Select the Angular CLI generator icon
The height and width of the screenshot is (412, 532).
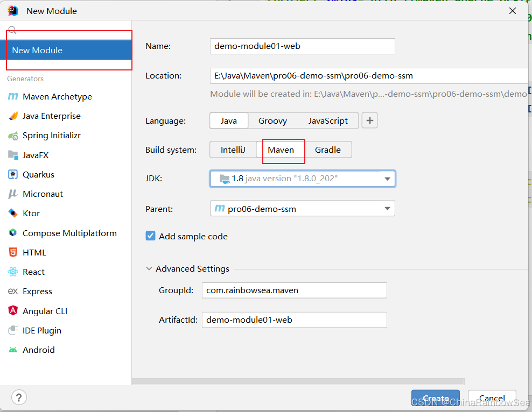tap(13, 311)
